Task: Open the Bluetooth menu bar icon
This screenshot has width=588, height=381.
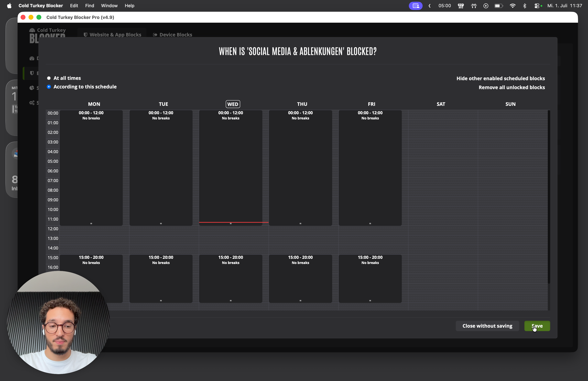Action: point(525,6)
